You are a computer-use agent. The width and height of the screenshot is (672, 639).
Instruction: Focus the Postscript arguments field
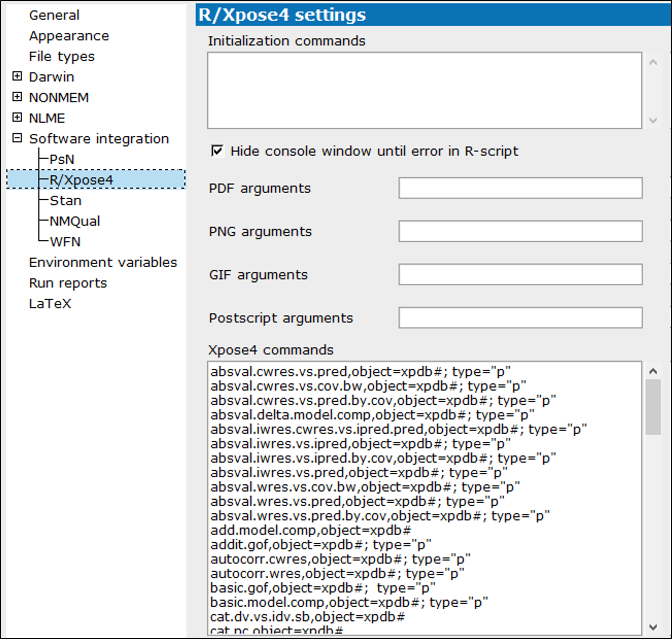[x=520, y=317]
